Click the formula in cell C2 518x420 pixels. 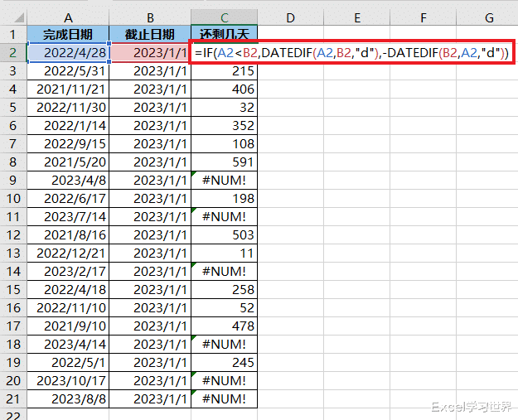click(351, 52)
